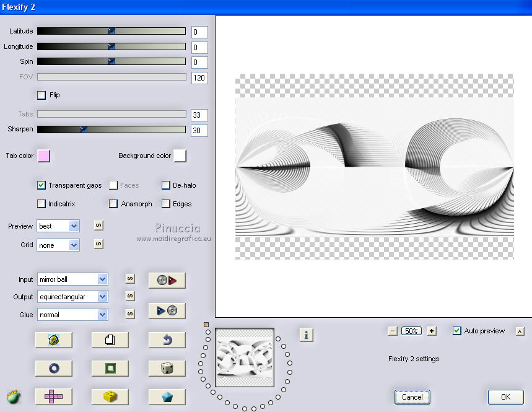Click the arrow-to-disc save button
Image resolution: width=532 pixels, height=412 pixels.
[x=167, y=310]
